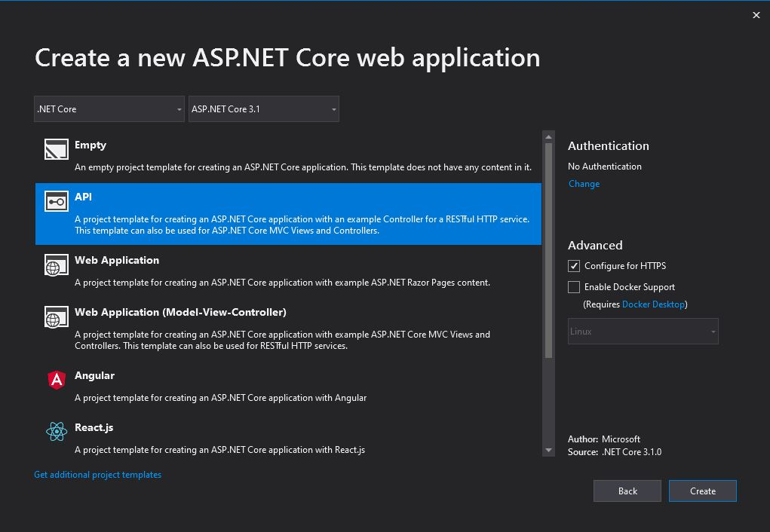The width and height of the screenshot is (770, 532).
Task: Open the Docker Desktop link
Action: (x=653, y=304)
